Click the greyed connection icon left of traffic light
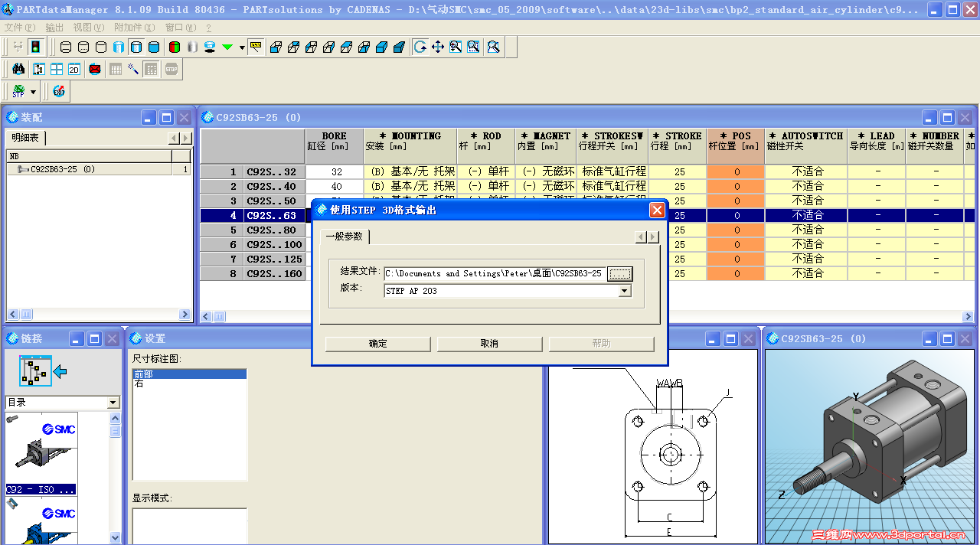The image size is (980, 545). click(x=18, y=47)
